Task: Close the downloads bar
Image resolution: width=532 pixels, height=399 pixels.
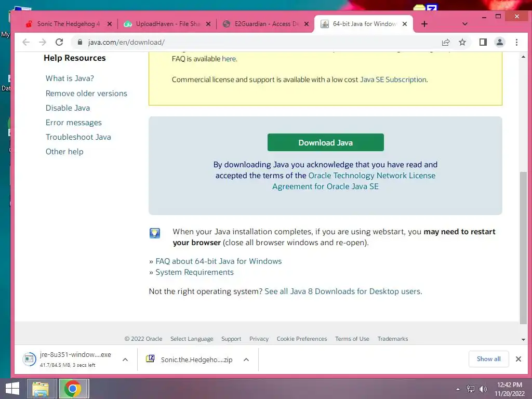Action: pyautogui.click(x=518, y=359)
